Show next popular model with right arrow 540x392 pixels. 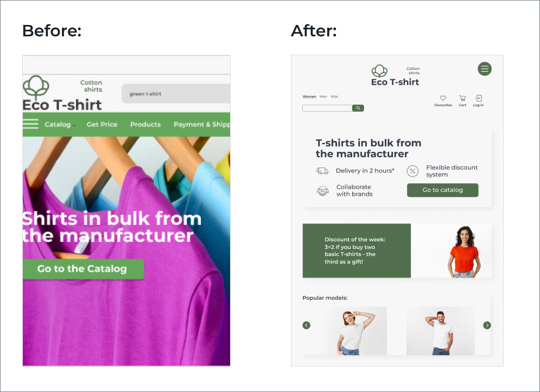point(487,325)
